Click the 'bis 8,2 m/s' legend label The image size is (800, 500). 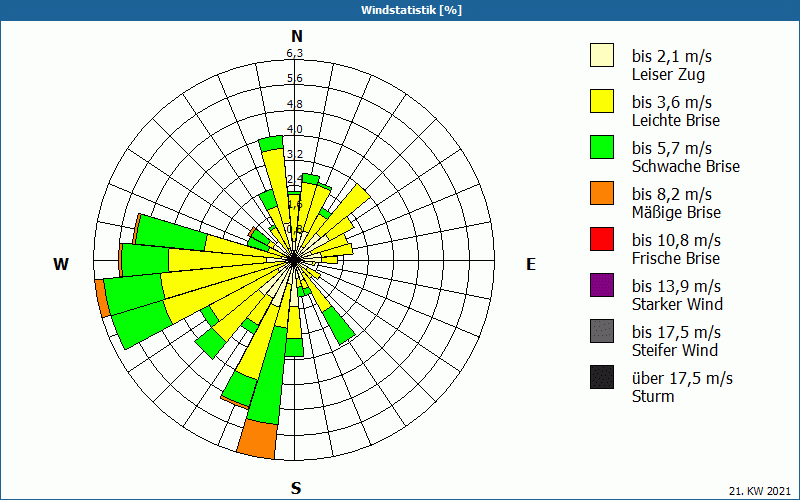pyautogui.click(x=671, y=194)
